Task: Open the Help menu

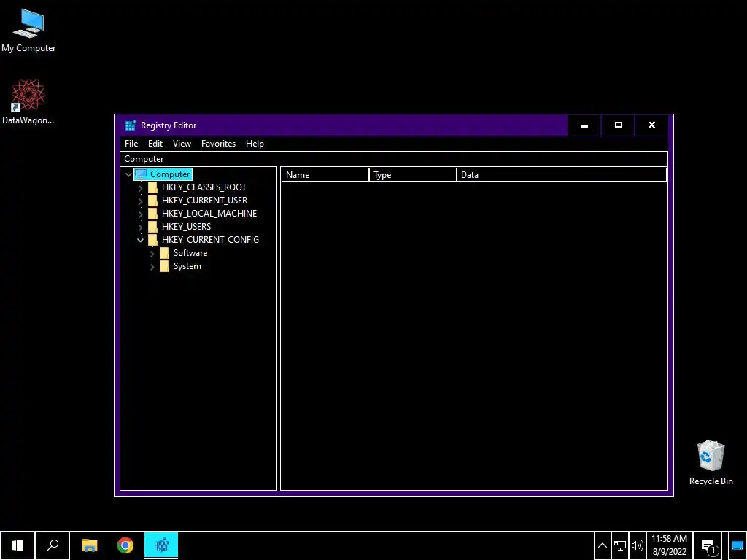Action: coord(255,144)
